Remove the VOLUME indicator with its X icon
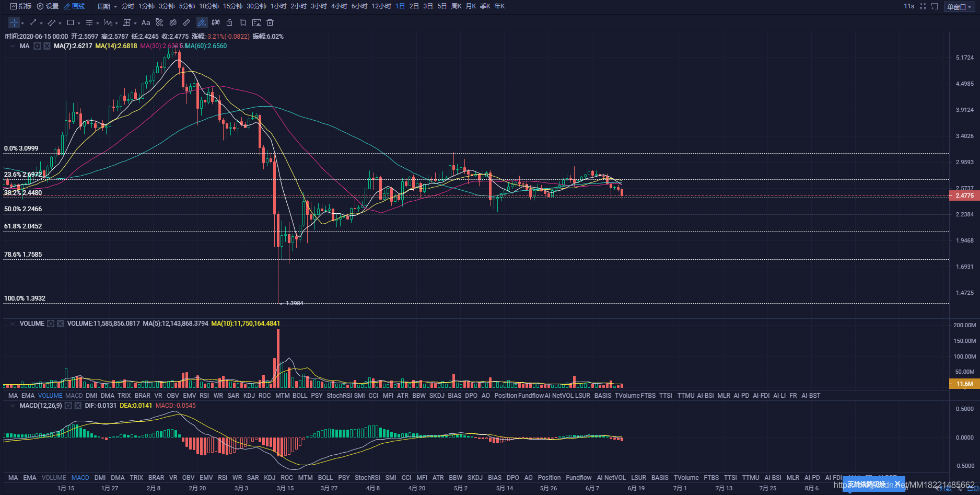 click(x=60, y=324)
